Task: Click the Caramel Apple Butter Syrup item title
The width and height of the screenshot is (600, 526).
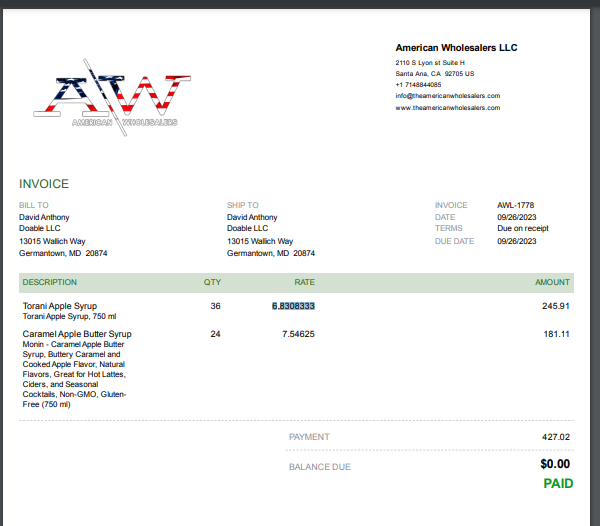Action: pos(77,334)
